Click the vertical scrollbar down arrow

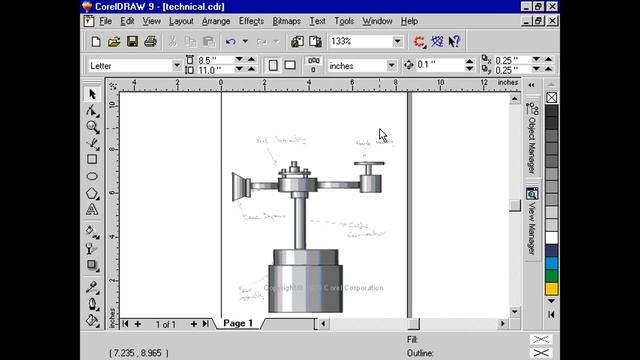tap(515, 312)
